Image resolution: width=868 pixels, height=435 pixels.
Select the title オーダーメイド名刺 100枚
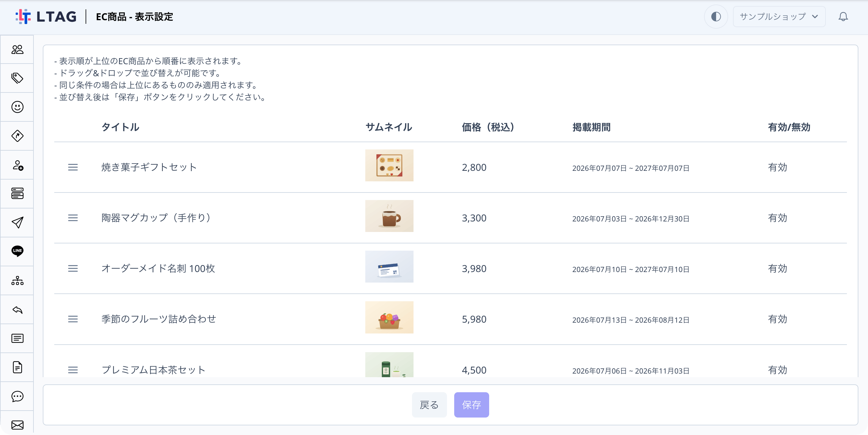158,268
